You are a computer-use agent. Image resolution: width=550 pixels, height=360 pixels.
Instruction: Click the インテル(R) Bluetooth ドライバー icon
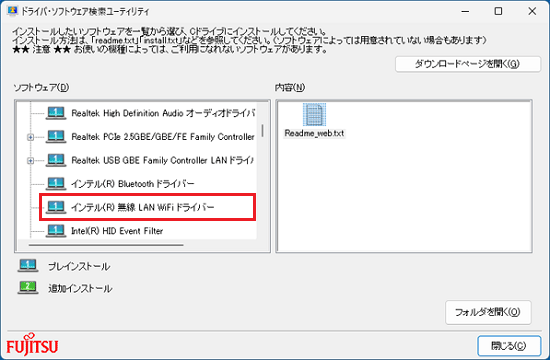point(56,184)
